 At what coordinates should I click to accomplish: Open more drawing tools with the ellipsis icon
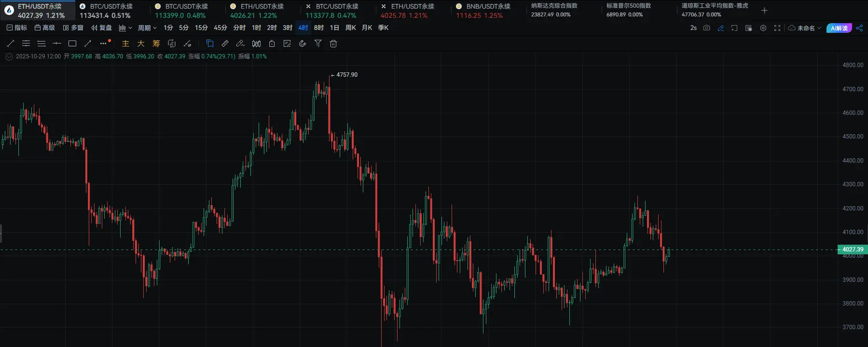[x=103, y=43]
